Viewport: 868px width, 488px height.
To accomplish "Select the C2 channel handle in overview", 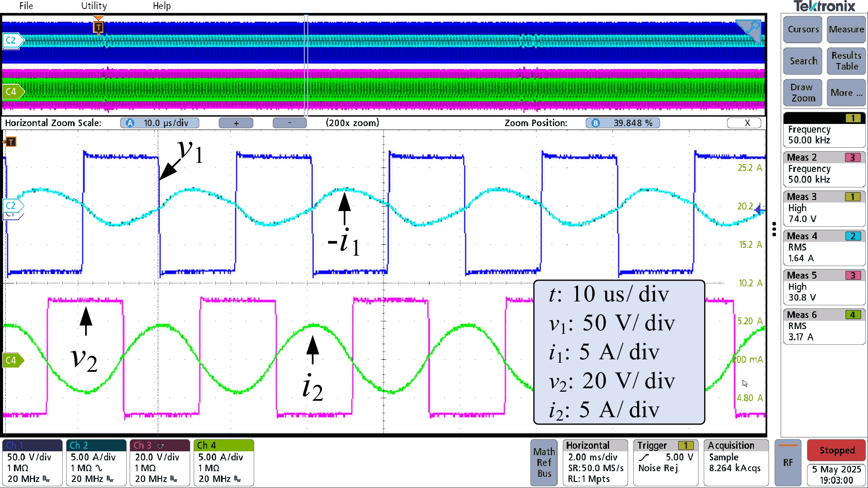I will point(11,41).
